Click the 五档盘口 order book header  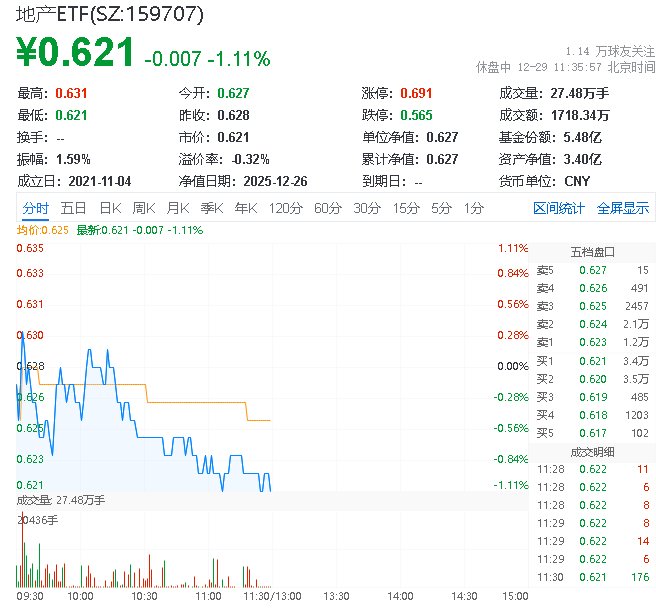click(592, 251)
